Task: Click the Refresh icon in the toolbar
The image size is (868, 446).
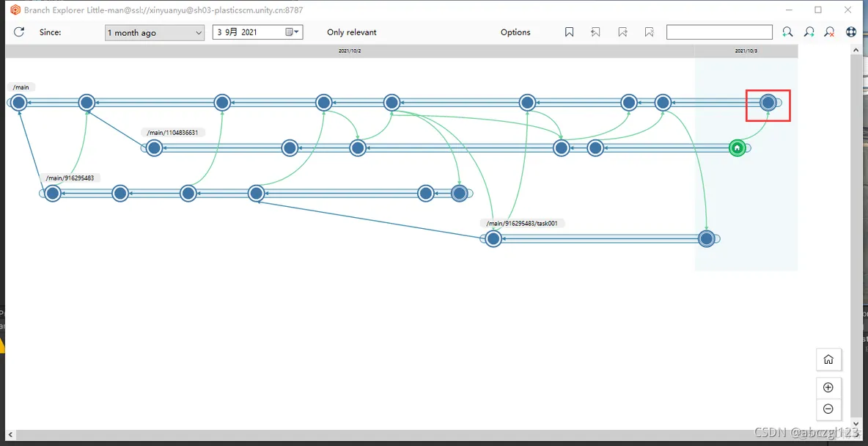Action: [x=19, y=32]
